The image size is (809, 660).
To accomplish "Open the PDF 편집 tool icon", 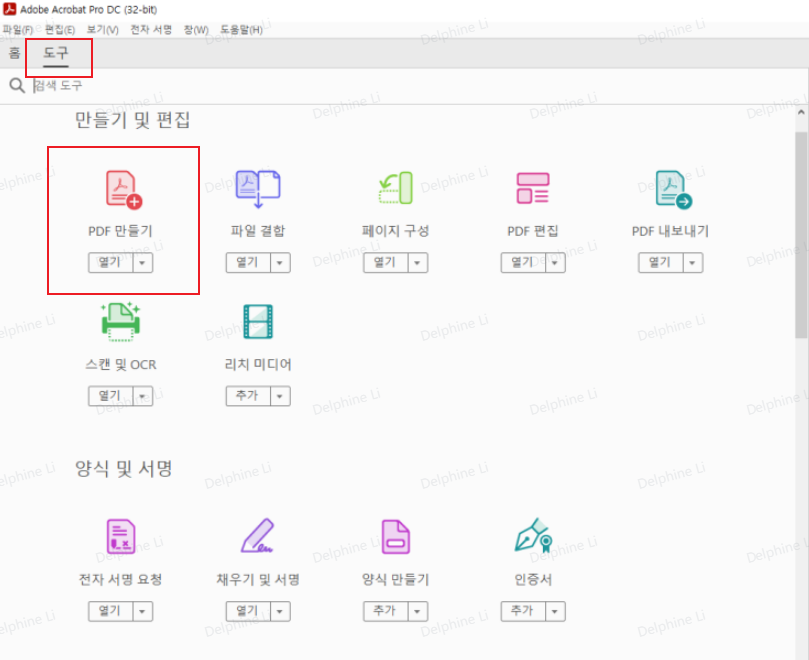I will (533, 189).
